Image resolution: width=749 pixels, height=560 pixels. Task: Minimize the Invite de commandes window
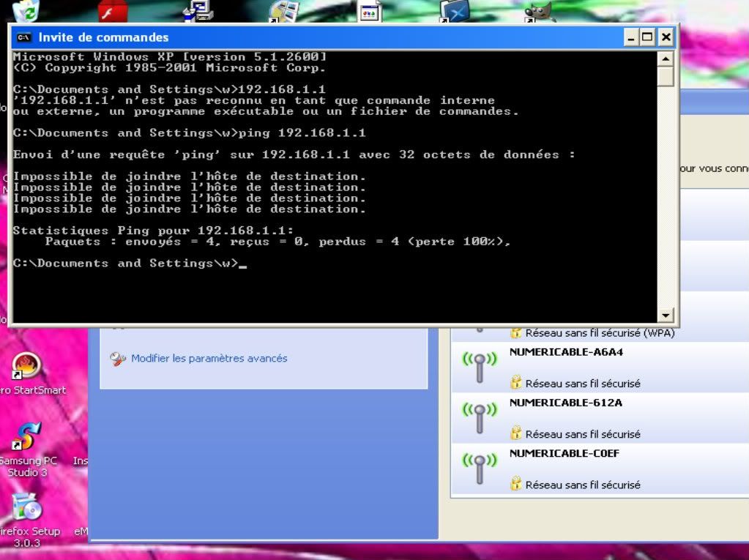pos(632,37)
